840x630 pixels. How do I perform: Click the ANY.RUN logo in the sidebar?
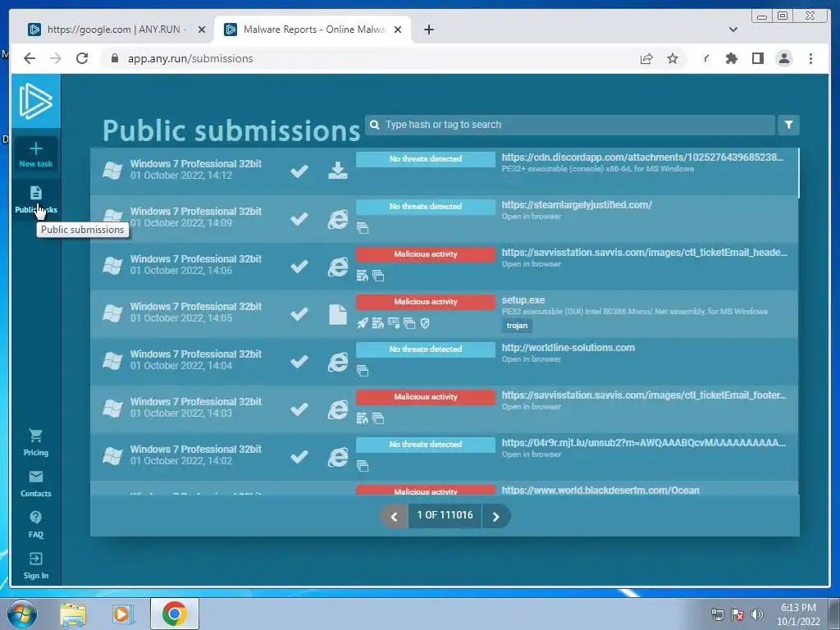pyautogui.click(x=36, y=101)
